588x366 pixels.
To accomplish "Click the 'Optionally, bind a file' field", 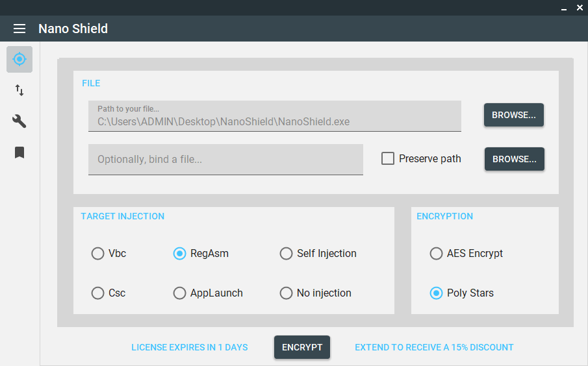I will tap(225, 159).
